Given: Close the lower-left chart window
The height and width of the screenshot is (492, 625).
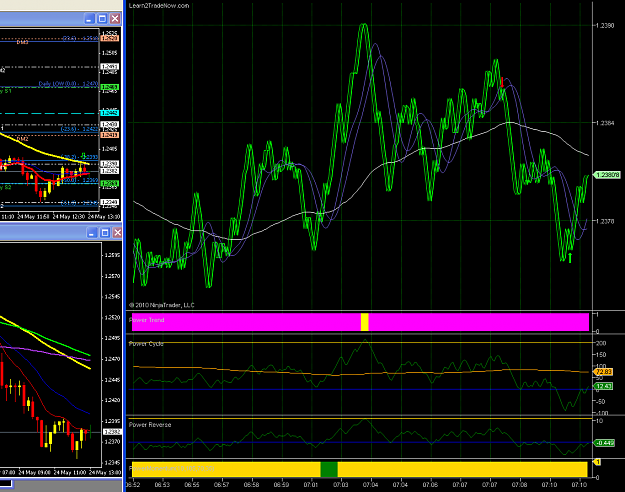Looking at the screenshot, I should [117, 232].
